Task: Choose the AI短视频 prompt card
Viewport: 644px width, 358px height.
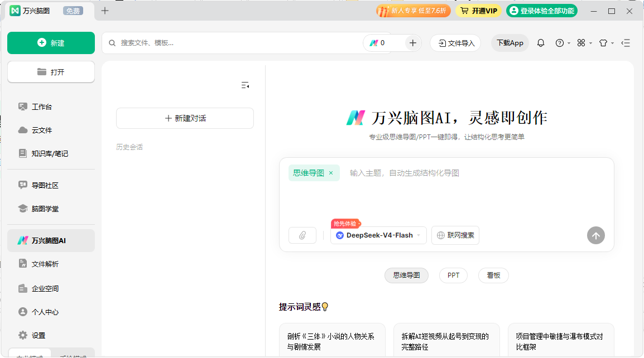Action: tap(446, 340)
